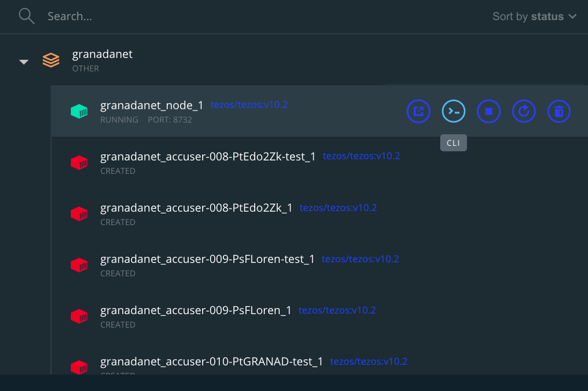This screenshot has height=391, width=588.
Task: Click red icon of accuser-008-PtEdo2Zk-test_1
Action: [79, 162]
